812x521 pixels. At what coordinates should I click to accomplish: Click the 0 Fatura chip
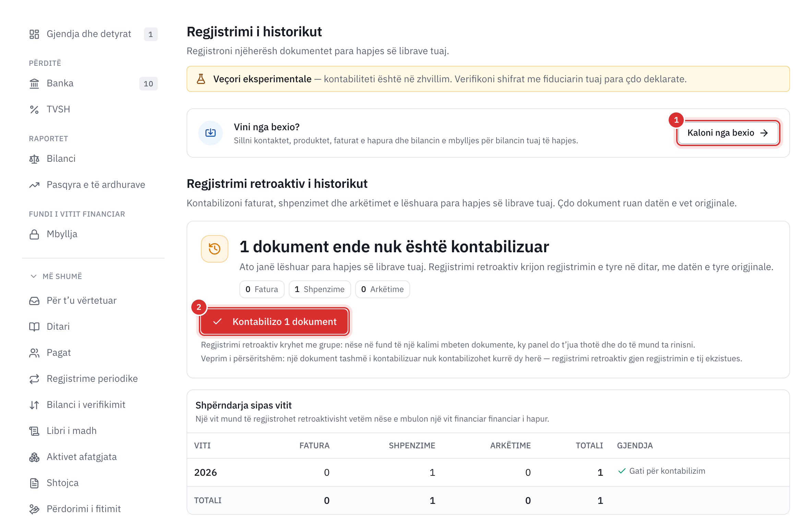[x=262, y=289]
